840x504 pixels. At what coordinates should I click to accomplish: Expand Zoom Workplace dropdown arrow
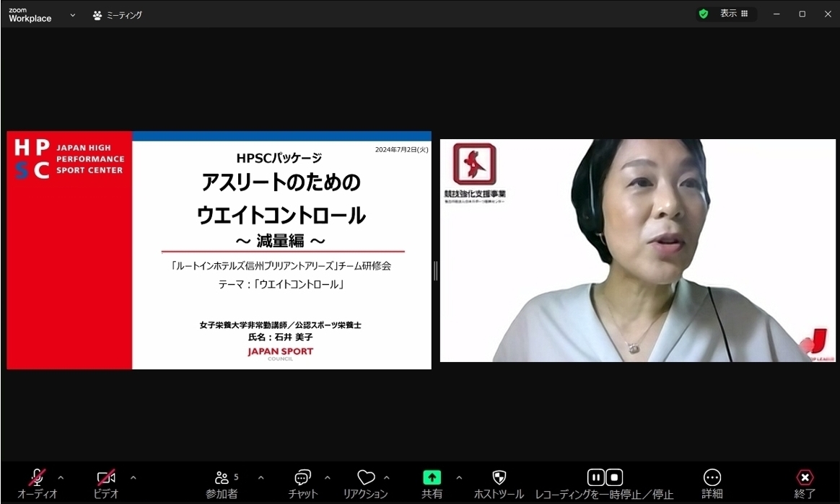coord(73,15)
